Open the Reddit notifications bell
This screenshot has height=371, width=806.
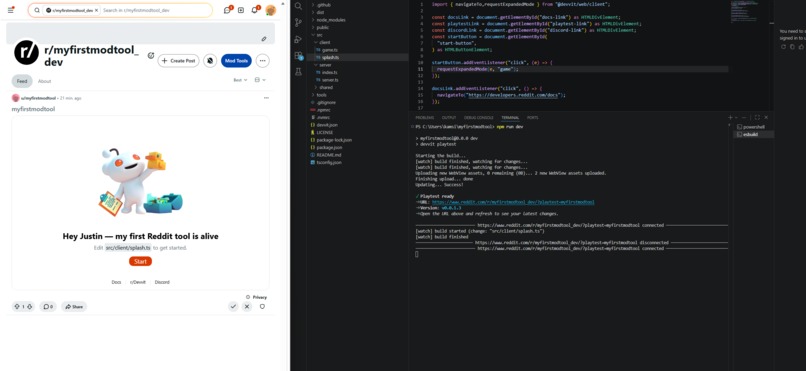tap(254, 10)
